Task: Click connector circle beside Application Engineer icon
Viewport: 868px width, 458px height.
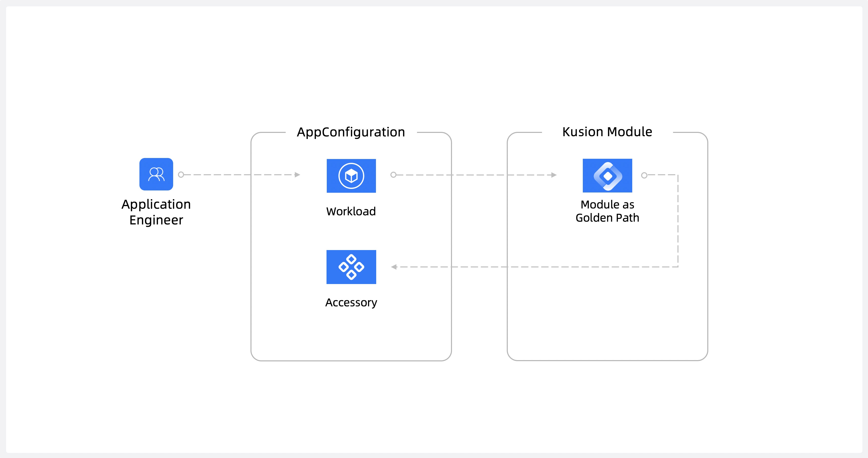Action: coord(181,174)
